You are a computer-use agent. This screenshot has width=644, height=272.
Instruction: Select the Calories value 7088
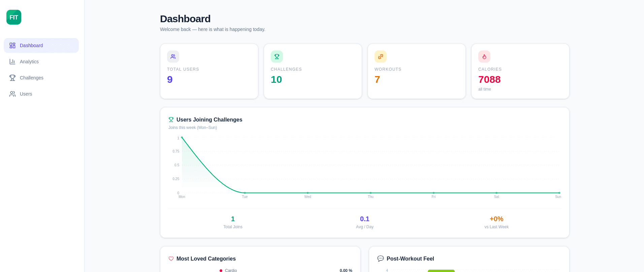point(489,79)
